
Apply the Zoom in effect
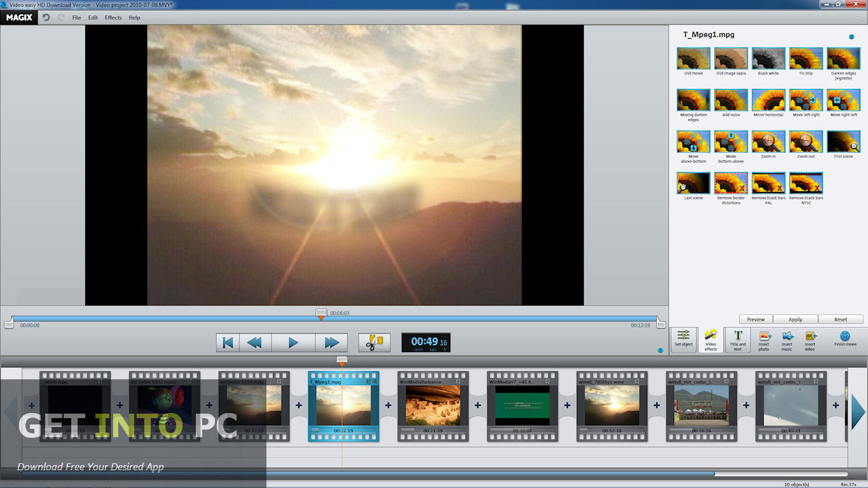(x=768, y=142)
